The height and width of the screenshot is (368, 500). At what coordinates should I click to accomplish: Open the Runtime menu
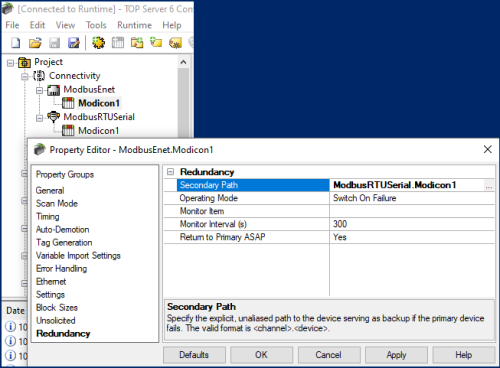[134, 25]
